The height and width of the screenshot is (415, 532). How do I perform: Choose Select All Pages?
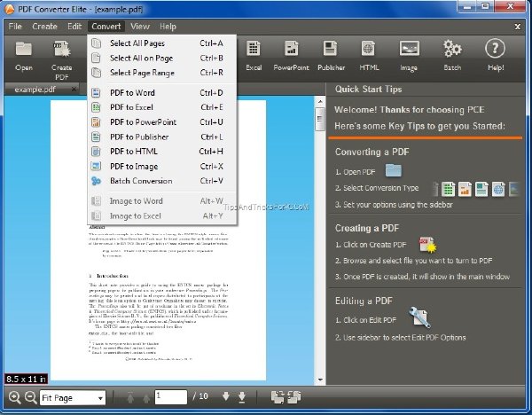(x=162, y=43)
